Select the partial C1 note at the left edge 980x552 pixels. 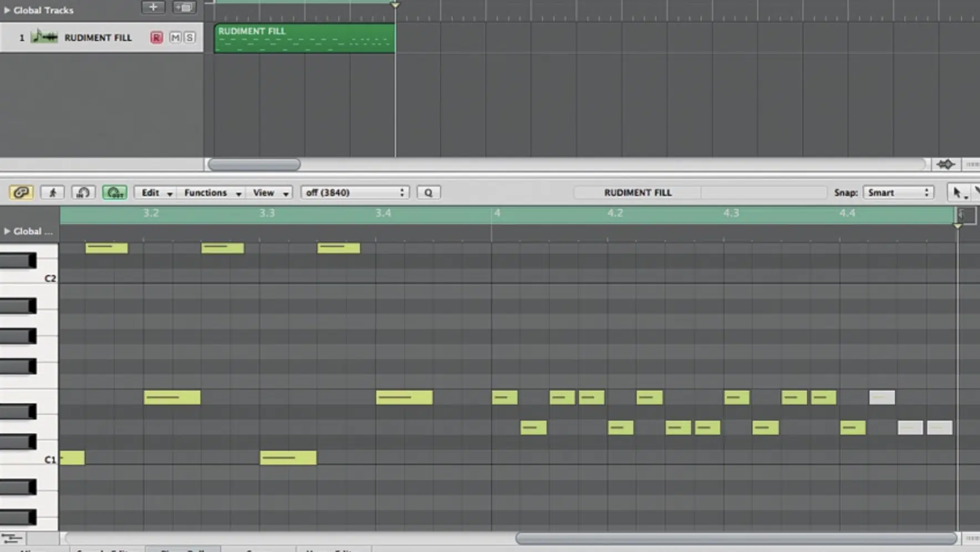72,458
